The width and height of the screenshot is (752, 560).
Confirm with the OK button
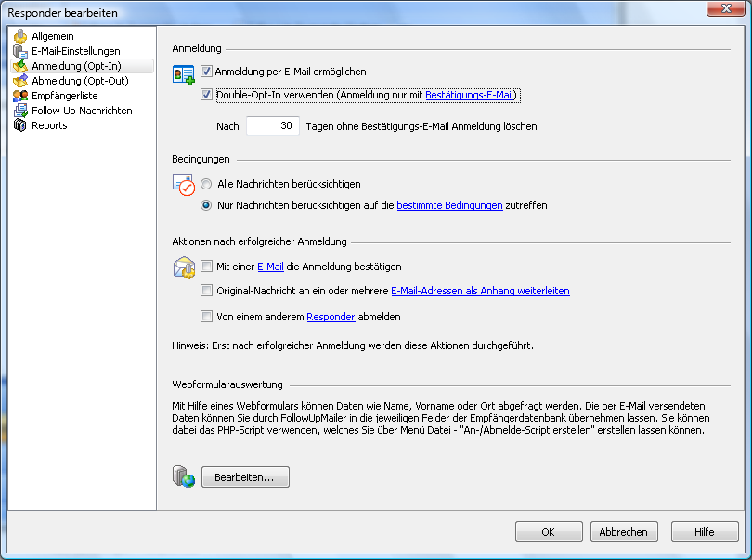coord(549,532)
